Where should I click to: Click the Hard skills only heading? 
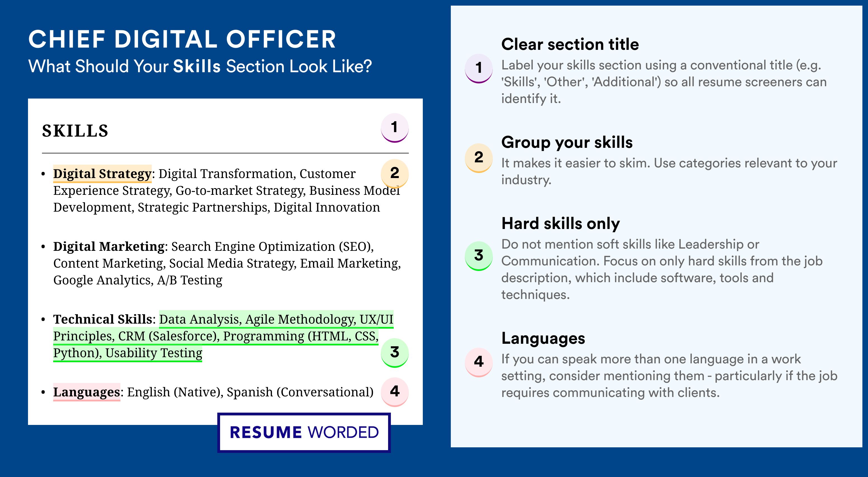(x=560, y=223)
